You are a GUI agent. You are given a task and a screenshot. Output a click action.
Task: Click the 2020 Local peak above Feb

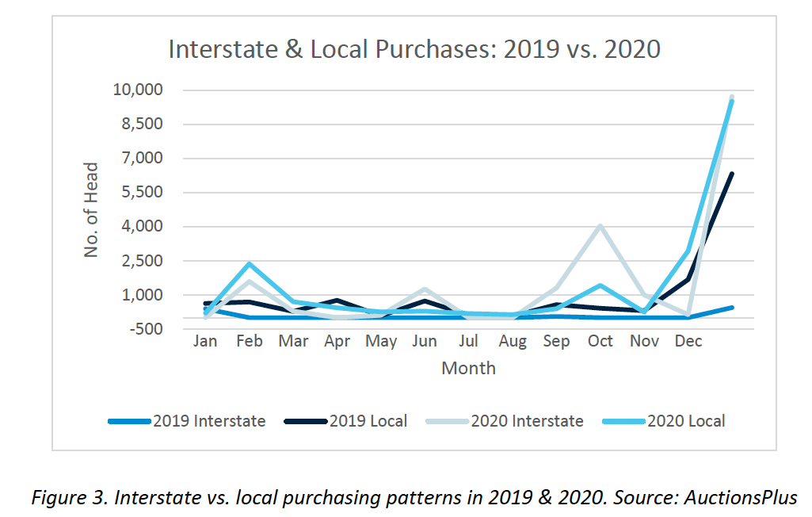[249, 264]
